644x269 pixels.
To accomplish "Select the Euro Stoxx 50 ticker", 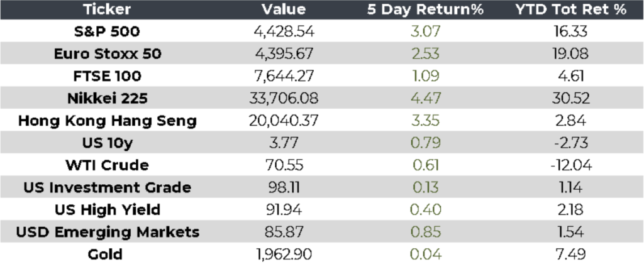I will pyautogui.click(x=108, y=53).
